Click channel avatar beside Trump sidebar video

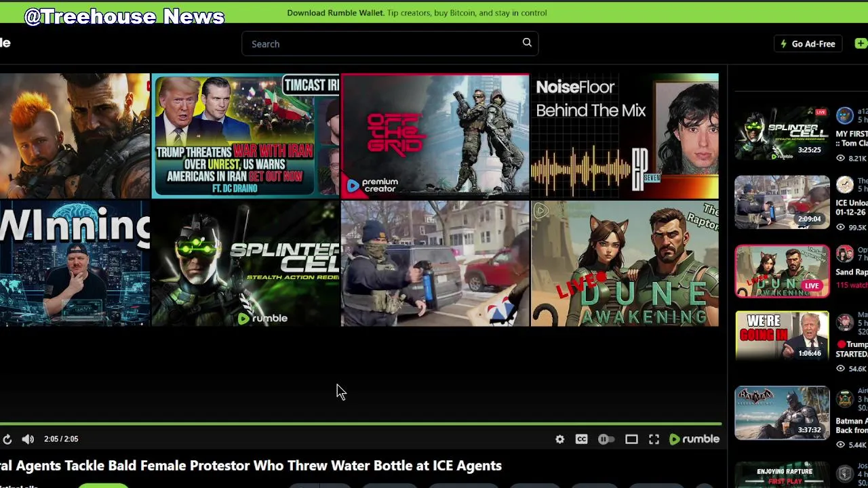(844, 323)
